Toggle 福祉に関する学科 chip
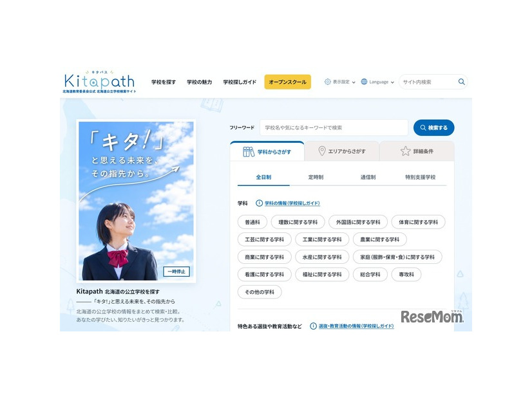The image size is (532, 399). click(x=322, y=275)
